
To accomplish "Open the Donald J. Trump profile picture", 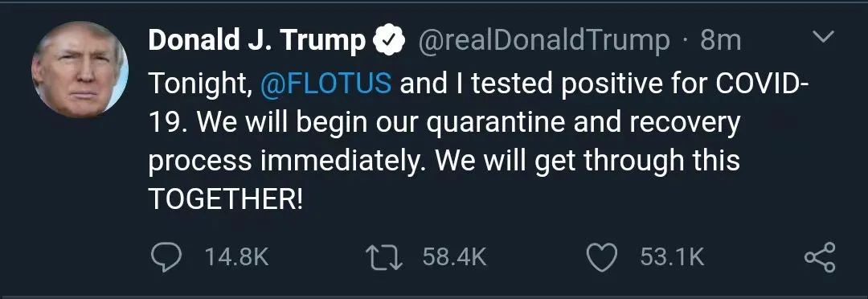I will pos(80,69).
